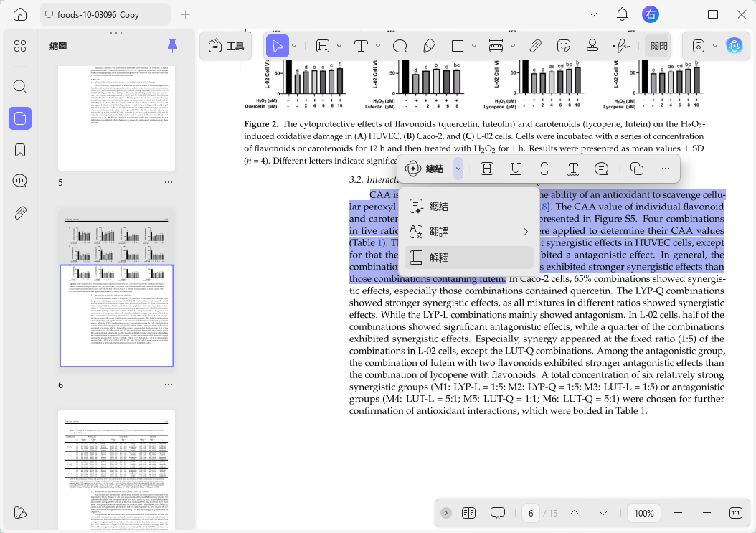Click the 關閉 close toolbar button
The height and width of the screenshot is (533, 756).
click(x=658, y=46)
